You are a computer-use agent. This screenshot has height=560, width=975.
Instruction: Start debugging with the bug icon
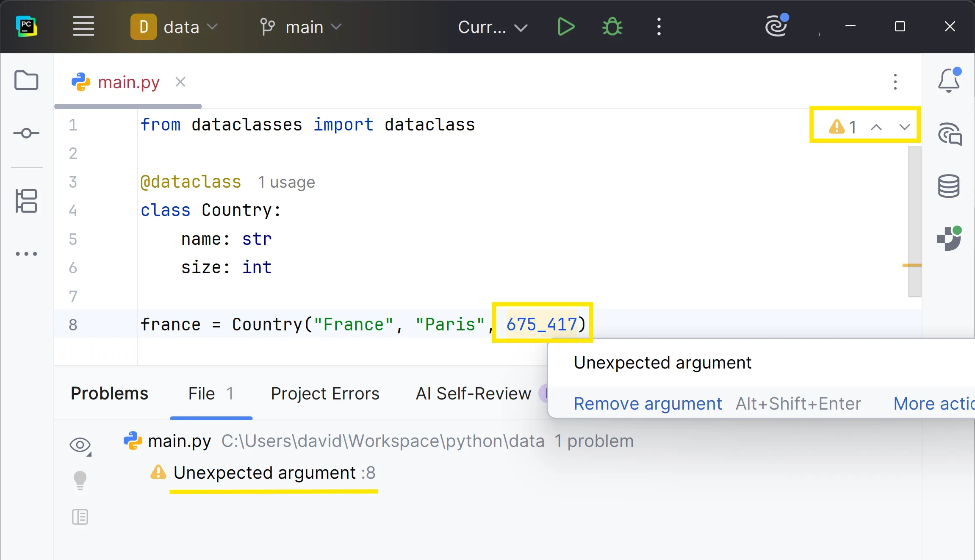612,27
